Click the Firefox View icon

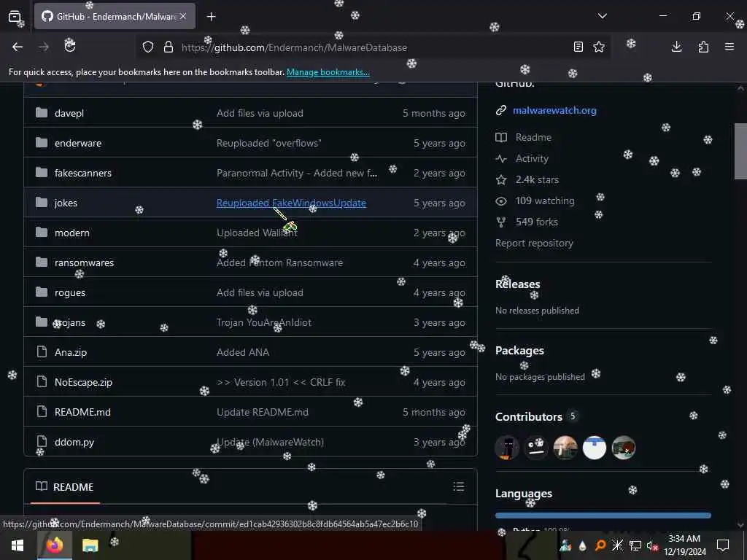[15, 17]
